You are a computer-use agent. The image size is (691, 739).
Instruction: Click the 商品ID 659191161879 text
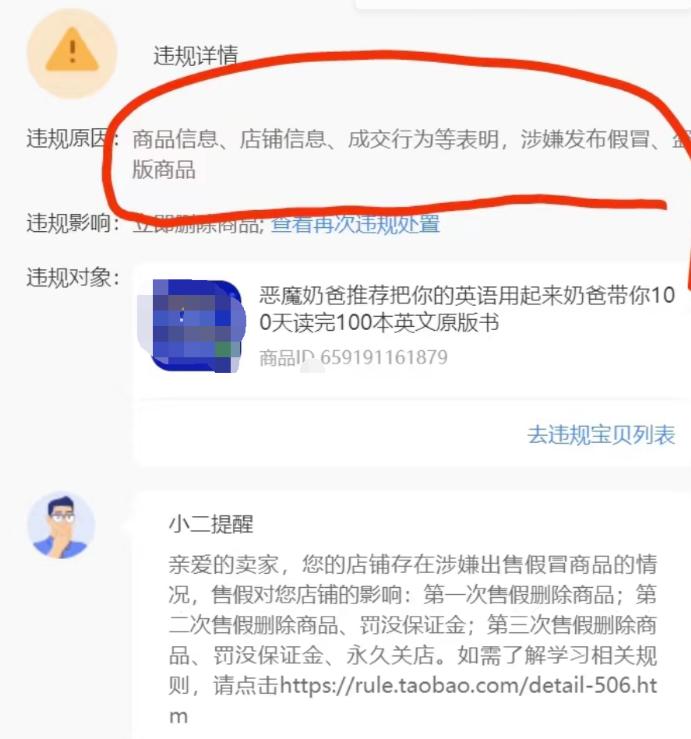point(353,357)
